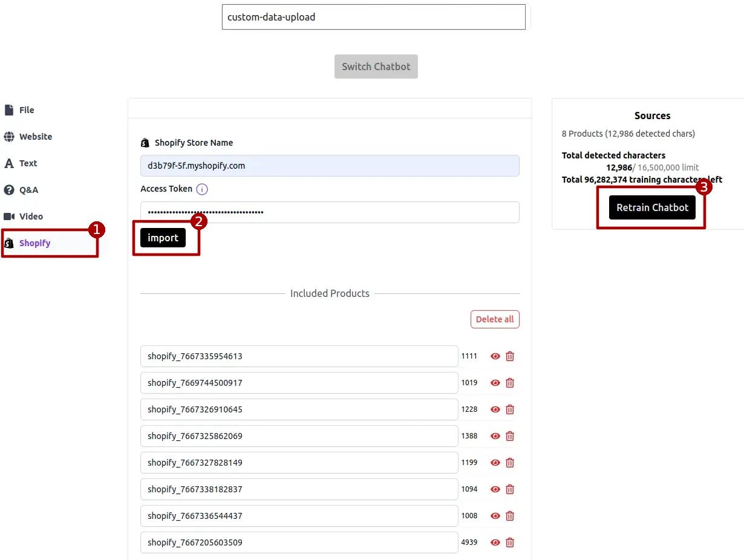Trash the shopify_7667205603509 product entry
744x560 pixels.
[510, 542]
